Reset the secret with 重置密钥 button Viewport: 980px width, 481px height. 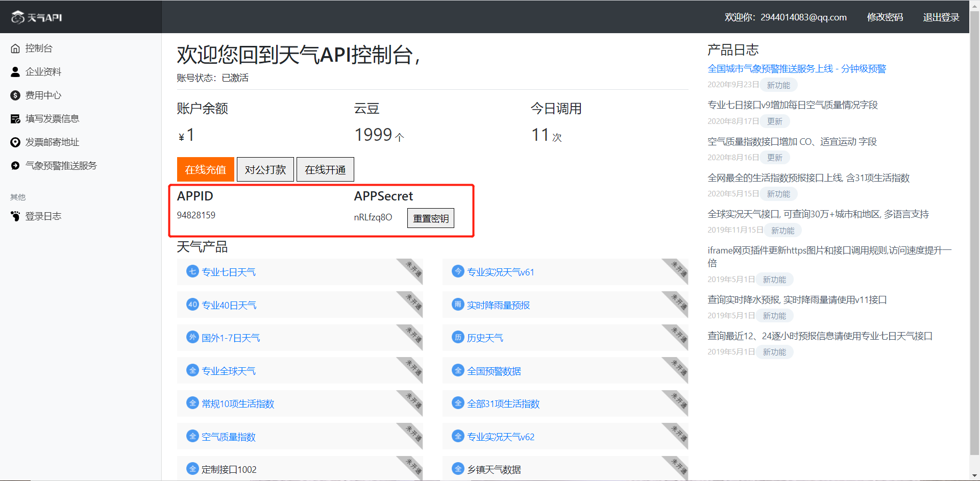431,218
